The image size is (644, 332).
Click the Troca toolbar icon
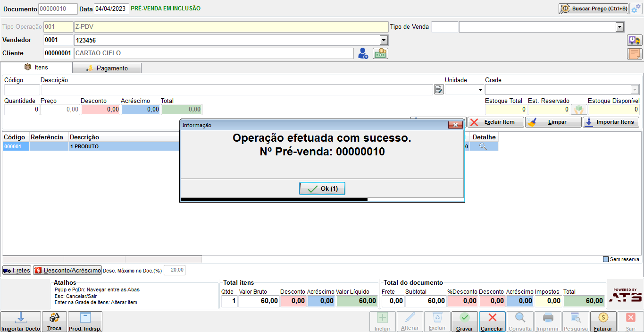click(x=54, y=321)
